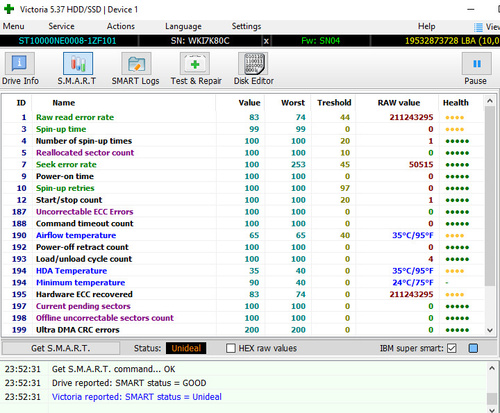
Task: Sort by the ID column header
Action: click(21, 103)
